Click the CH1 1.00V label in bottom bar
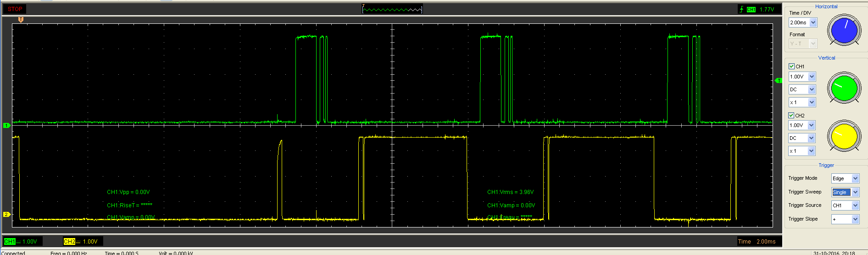This screenshot has width=868, height=255. [22, 241]
